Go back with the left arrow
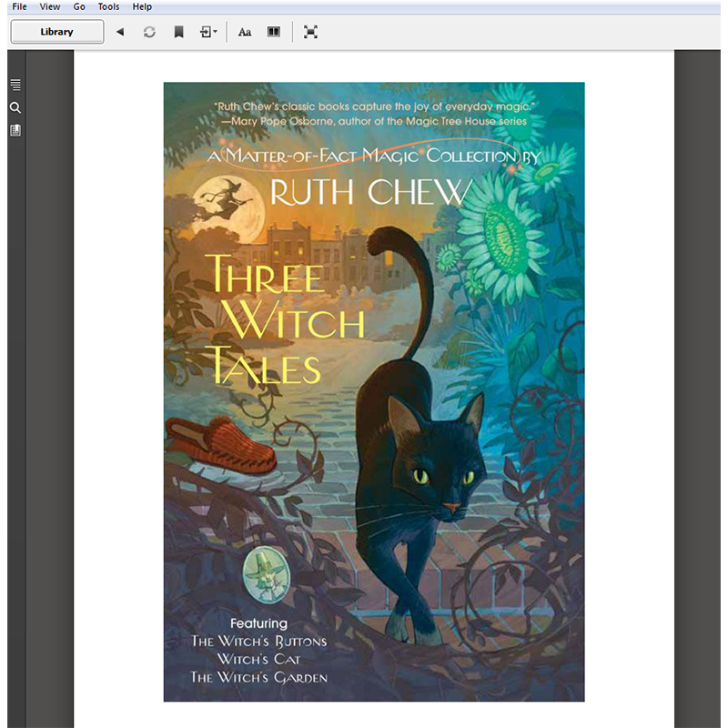This screenshot has height=728, width=728. point(120,32)
